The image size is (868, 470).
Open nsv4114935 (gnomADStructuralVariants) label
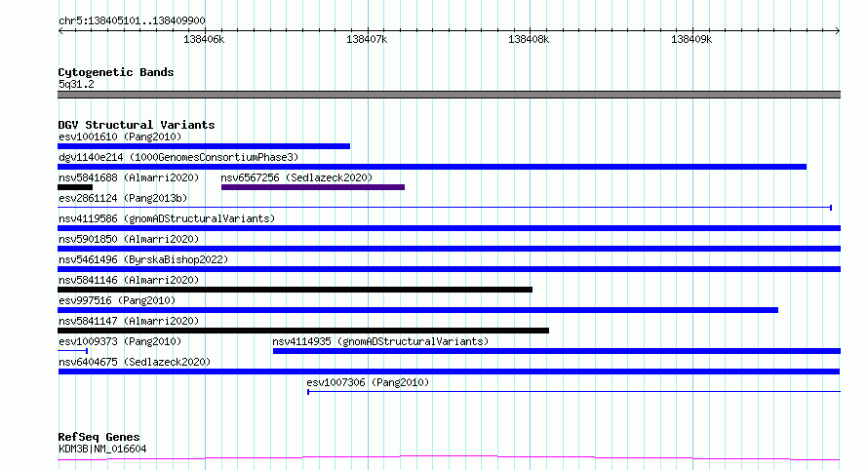(380, 341)
